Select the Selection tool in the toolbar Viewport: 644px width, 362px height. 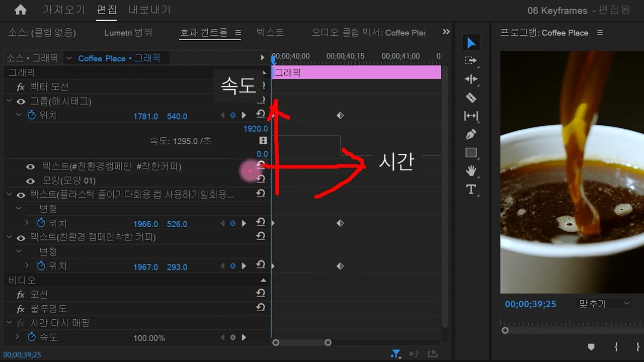tap(471, 42)
